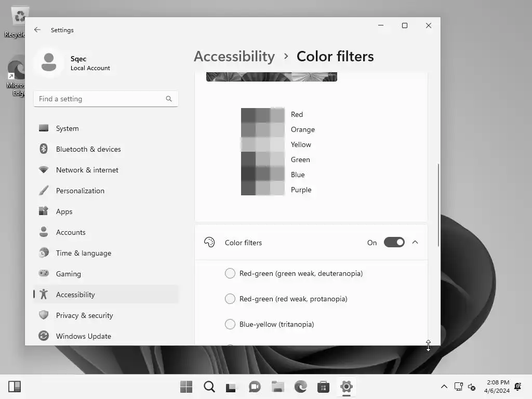The height and width of the screenshot is (399, 532).
Task: Open Privacy & security settings
Action: point(106,315)
